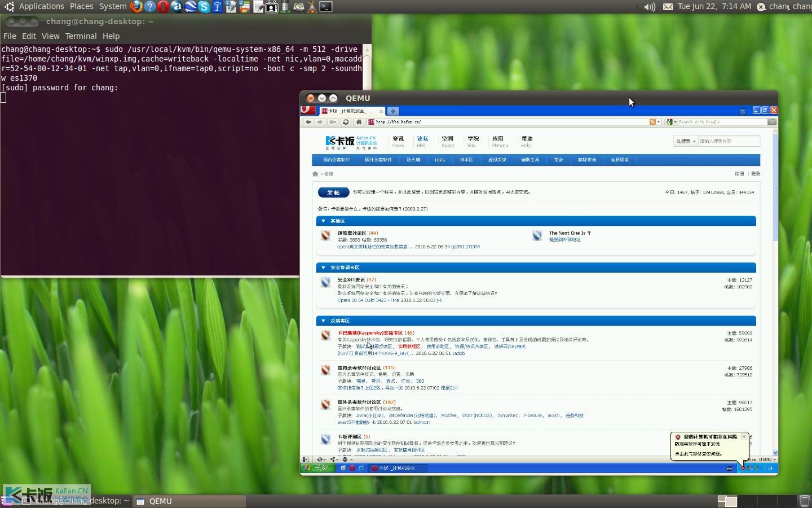Click the workspace switcher in bottom panel
The image size is (812, 508).
click(757, 501)
